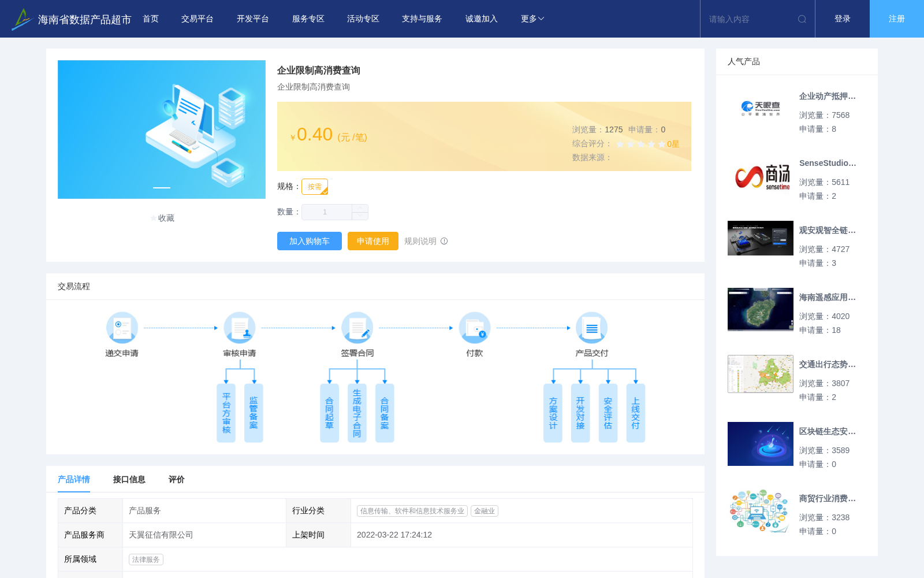Click the banner carousel indicator dash
This screenshot has width=924, height=578.
(162, 188)
